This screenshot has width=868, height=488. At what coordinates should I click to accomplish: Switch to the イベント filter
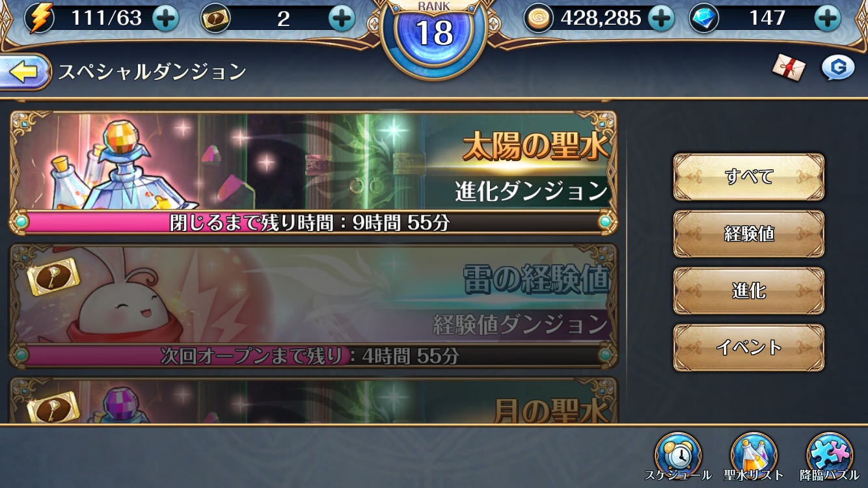749,347
